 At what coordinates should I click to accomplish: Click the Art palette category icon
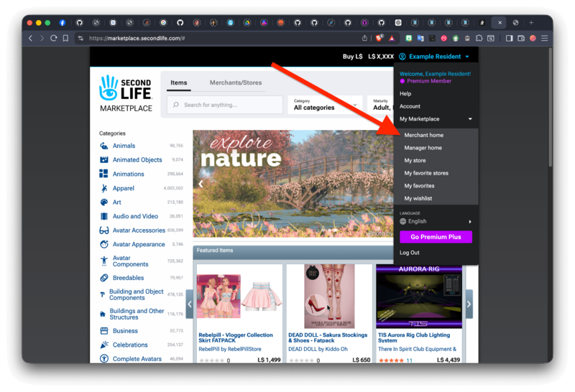tap(104, 202)
